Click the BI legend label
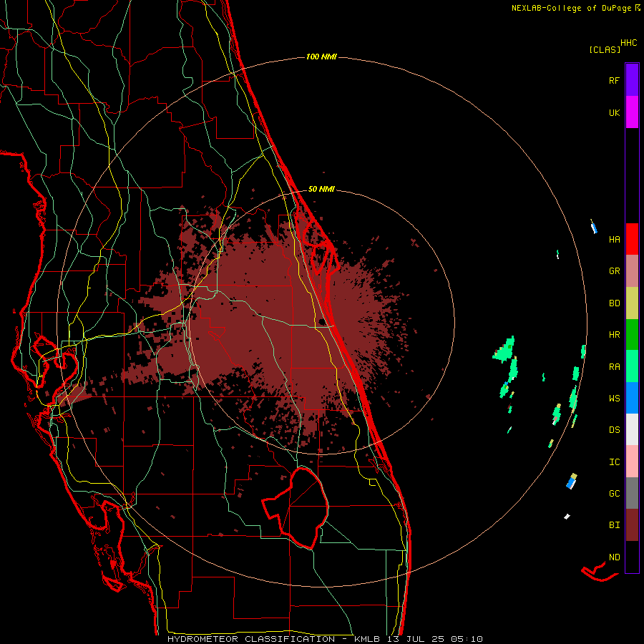 pos(614,525)
